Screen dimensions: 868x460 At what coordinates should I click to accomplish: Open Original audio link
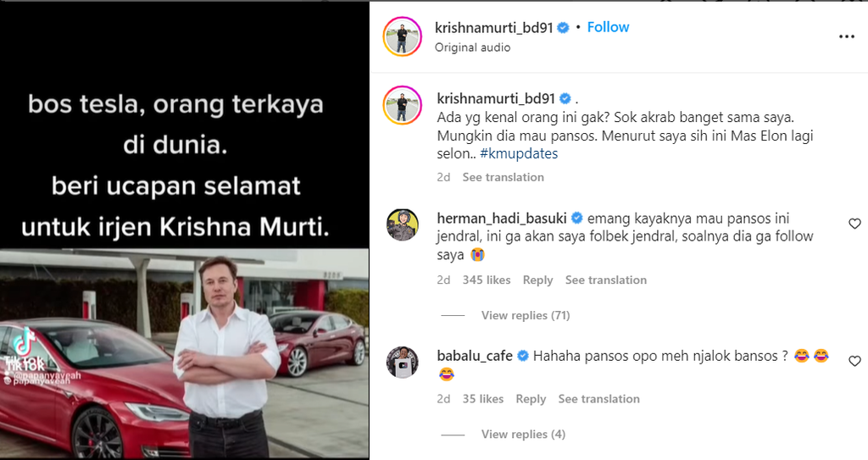point(473,47)
